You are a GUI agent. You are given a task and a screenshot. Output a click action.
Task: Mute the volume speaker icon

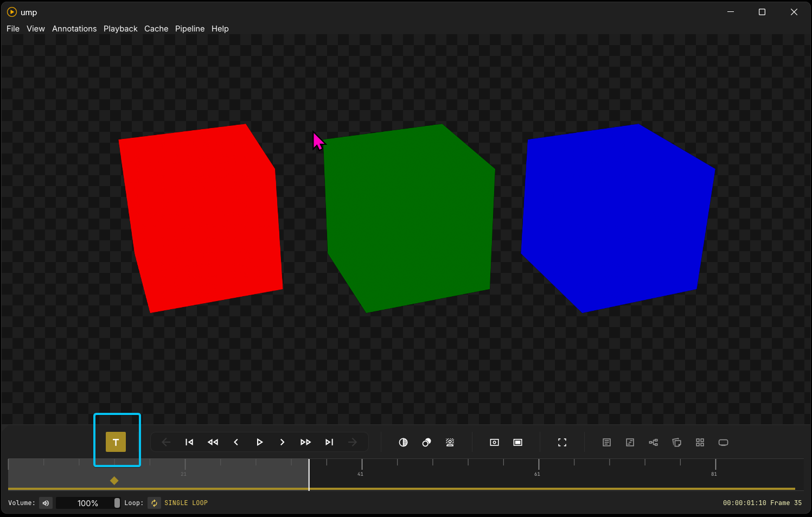click(x=46, y=503)
